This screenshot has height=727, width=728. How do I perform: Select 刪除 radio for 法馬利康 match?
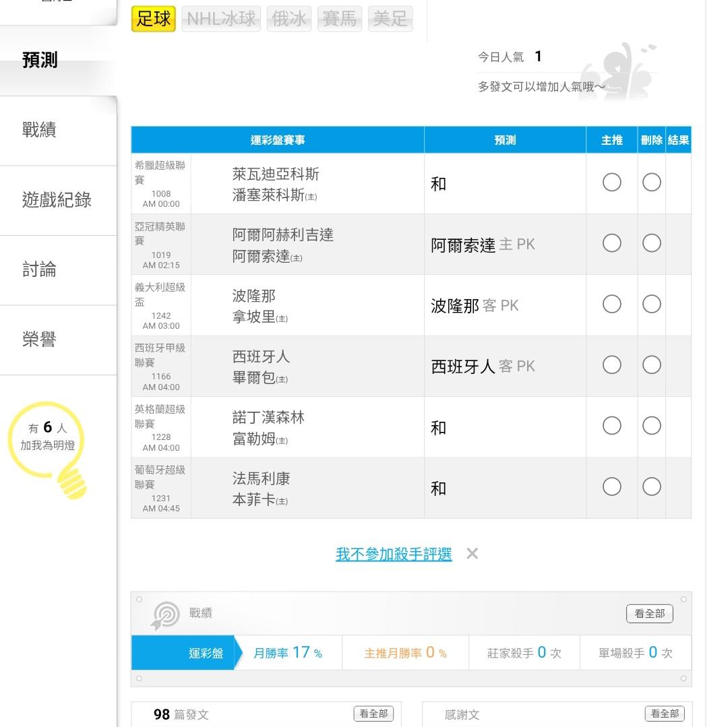(651, 486)
